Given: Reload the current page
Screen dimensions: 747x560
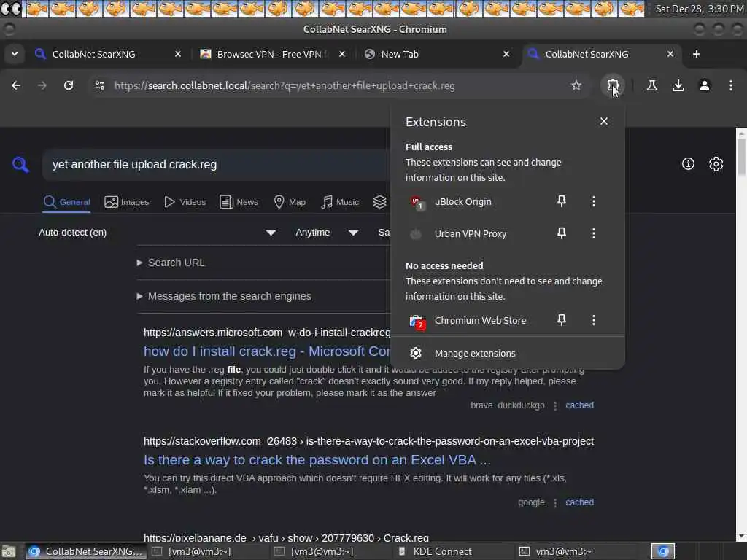Looking at the screenshot, I should click(69, 85).
